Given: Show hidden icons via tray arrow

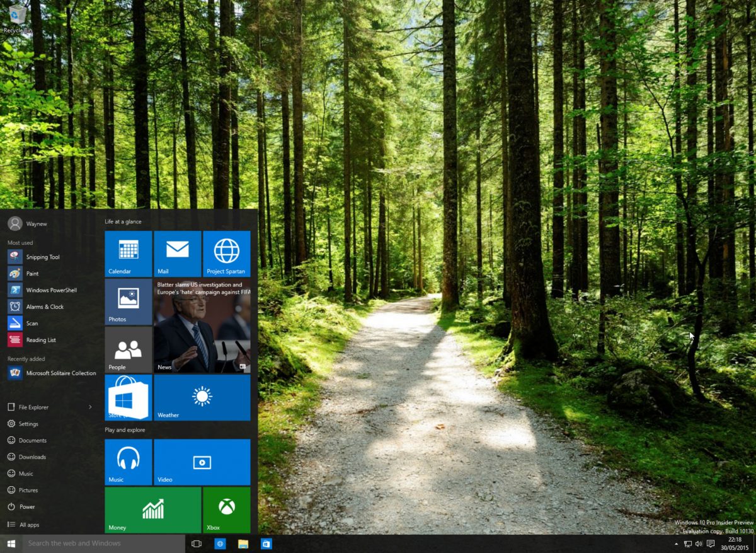Looking at the screenshot, I should click(676, 544).
